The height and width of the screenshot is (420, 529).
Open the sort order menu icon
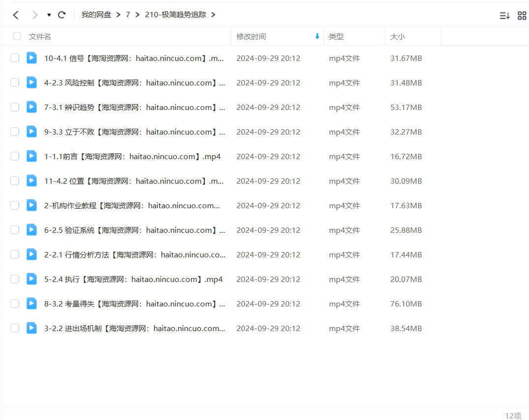coord(504,16)
